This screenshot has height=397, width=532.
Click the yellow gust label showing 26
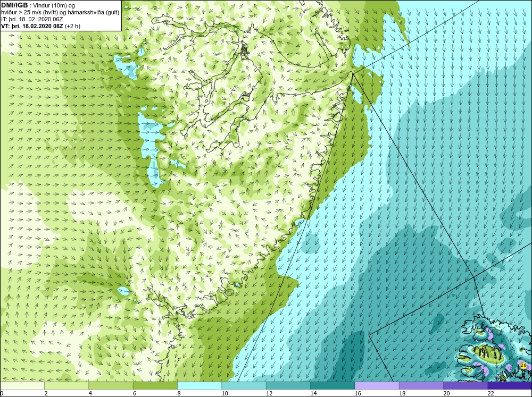coord(523,366)
